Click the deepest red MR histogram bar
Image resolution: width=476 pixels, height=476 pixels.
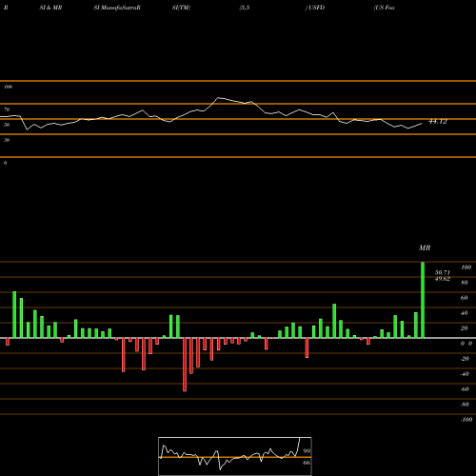(185, 365)
